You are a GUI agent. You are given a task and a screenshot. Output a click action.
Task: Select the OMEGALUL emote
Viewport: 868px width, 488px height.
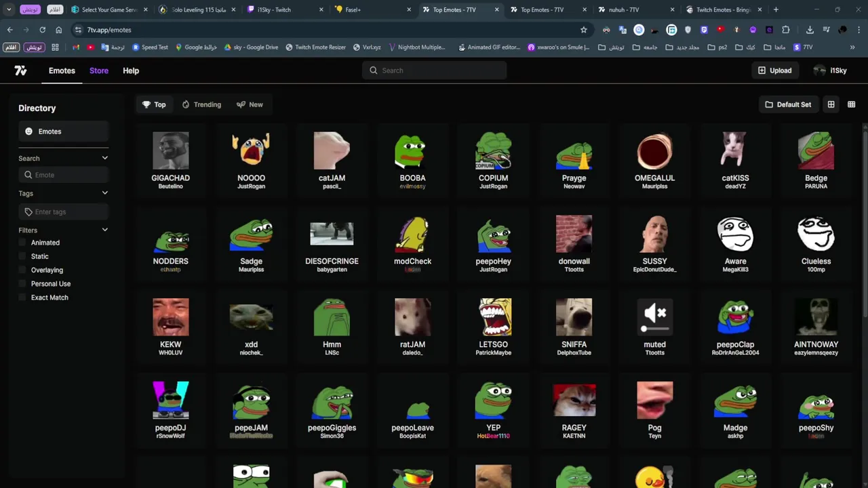654,160
